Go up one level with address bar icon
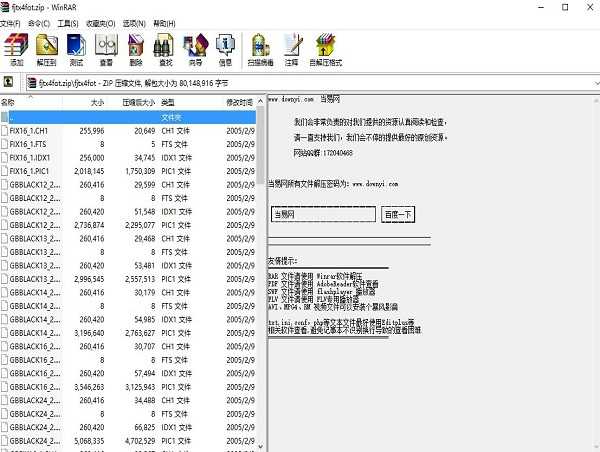 8,83
